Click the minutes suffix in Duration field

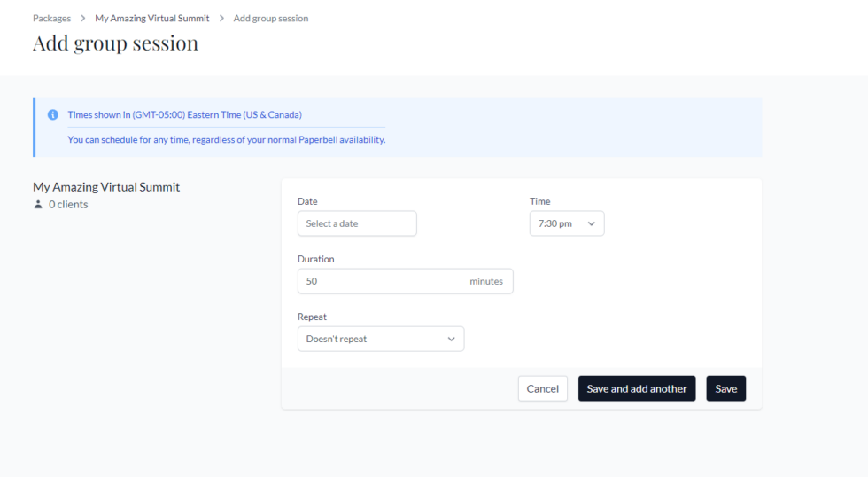tap(486, 281)
